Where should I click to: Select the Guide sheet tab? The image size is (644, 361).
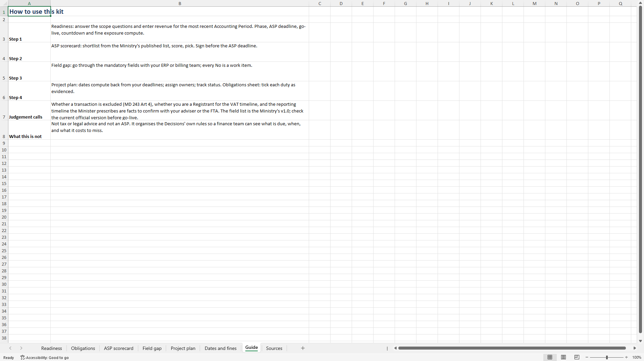tap(251, 348)
